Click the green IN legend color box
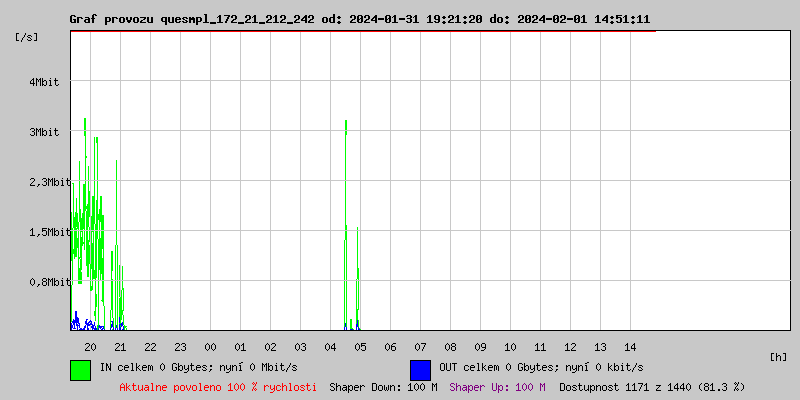Screen dimensions: 800x400 point(80,369)
